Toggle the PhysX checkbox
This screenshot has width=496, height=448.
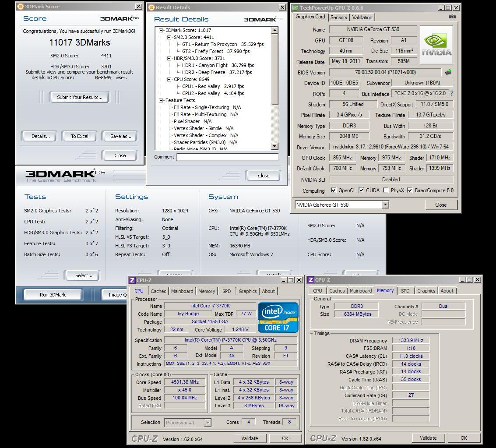click(386, 190)
